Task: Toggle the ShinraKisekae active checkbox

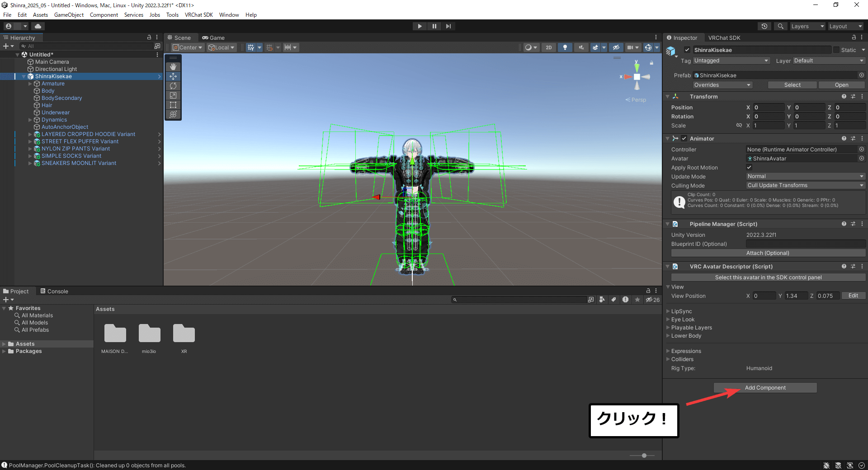Action: point(687,50)
